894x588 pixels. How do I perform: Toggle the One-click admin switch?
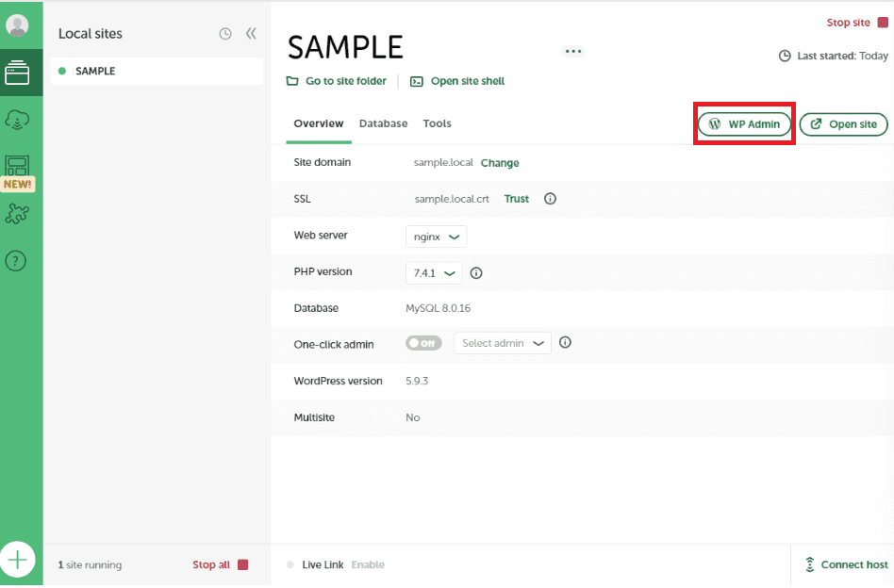tap(423, 343)
